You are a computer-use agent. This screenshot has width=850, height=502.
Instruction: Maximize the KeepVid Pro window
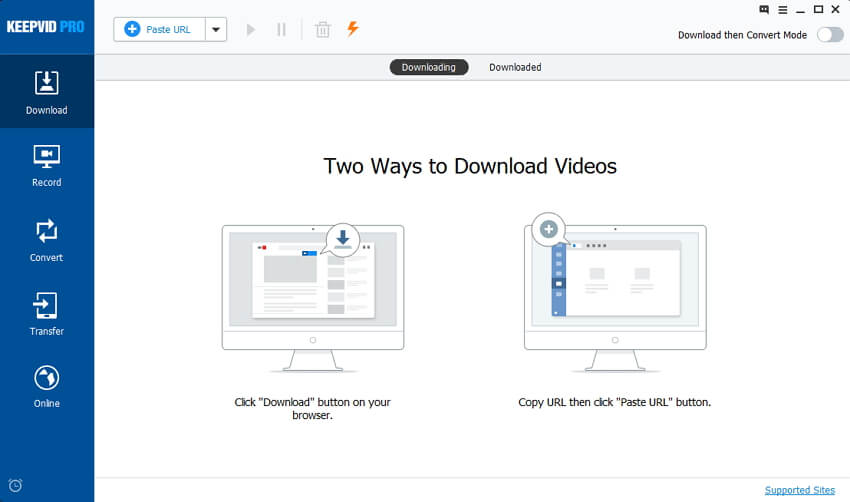(x=818, y=9)
